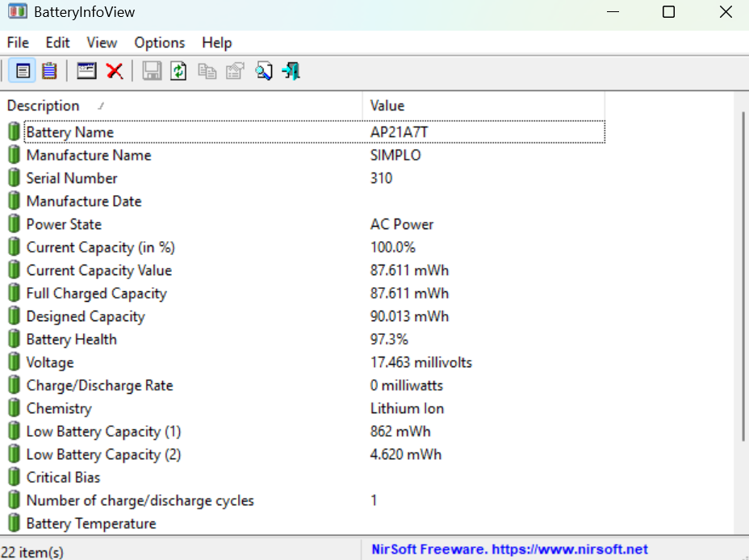Click battery icon beside Battery Health
The height and width of the screenshot is (560, 749).
click(14, 339)
